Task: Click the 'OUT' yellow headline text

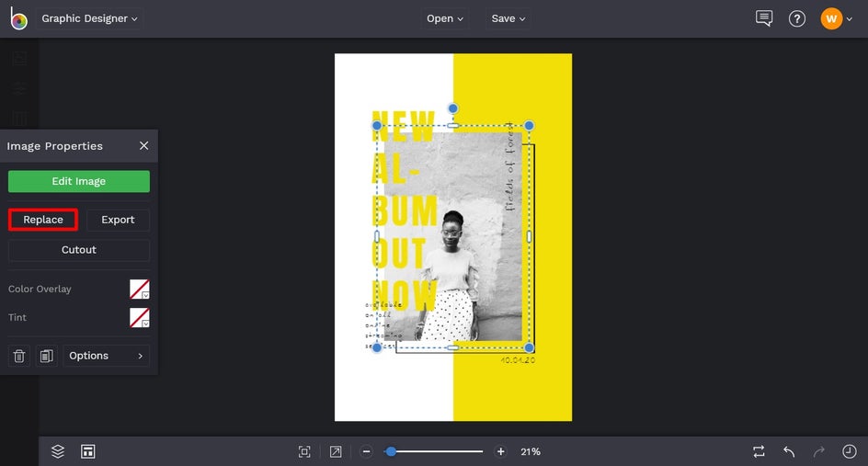Action: [x=398, y=254]
